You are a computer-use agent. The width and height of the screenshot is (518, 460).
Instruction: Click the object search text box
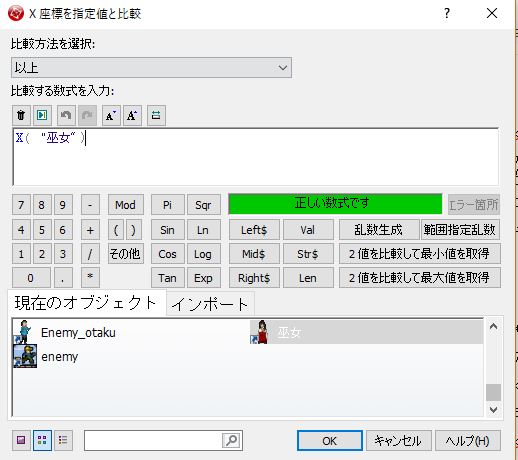153,440
